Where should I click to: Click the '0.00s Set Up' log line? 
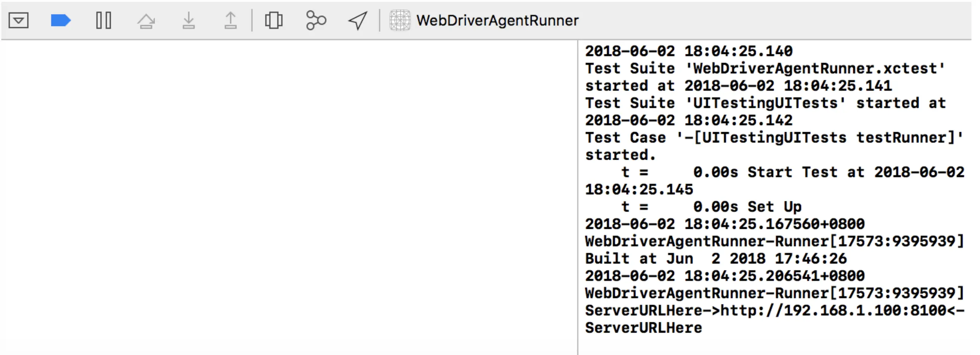tap(712, 207)
